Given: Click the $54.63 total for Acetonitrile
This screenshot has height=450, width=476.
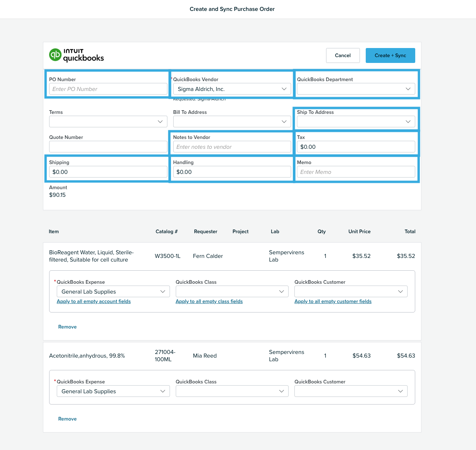Looking at the screenshot, I should 406,356.
